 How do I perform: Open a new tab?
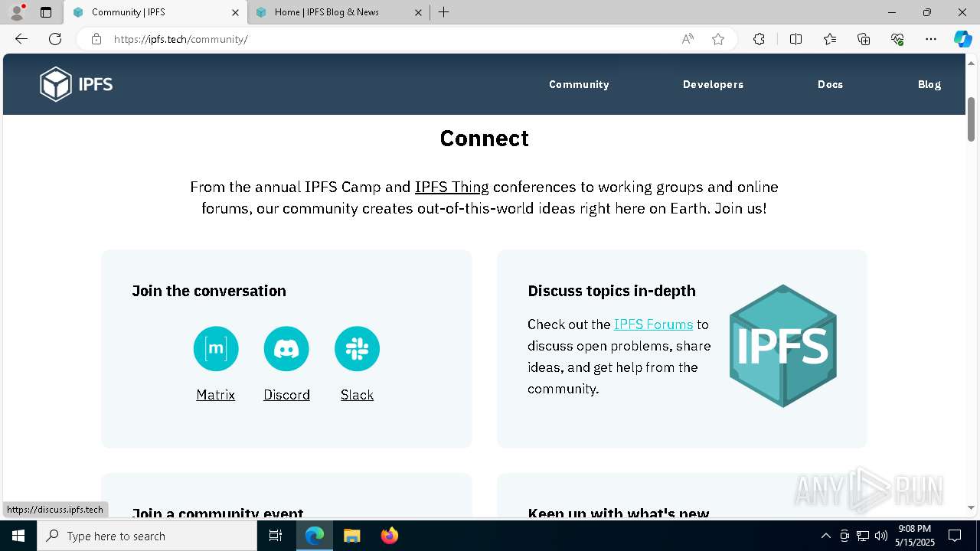[444, 12]
